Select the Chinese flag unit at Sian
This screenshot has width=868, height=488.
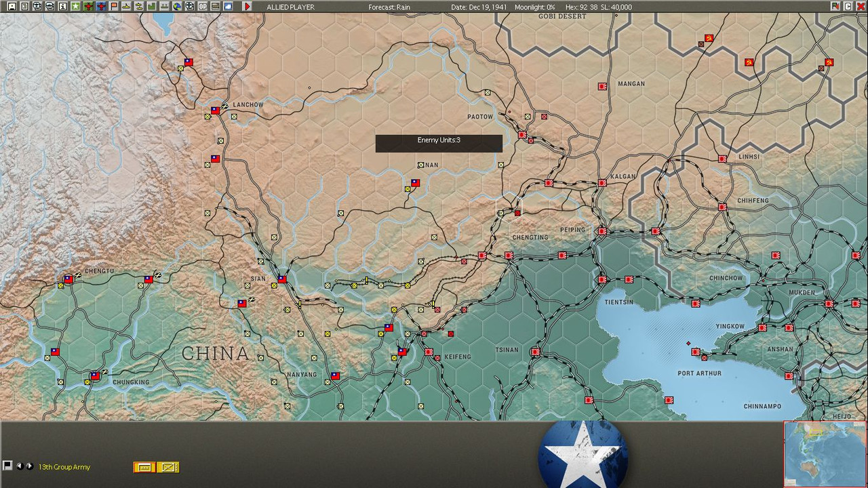tap(282, 279)
